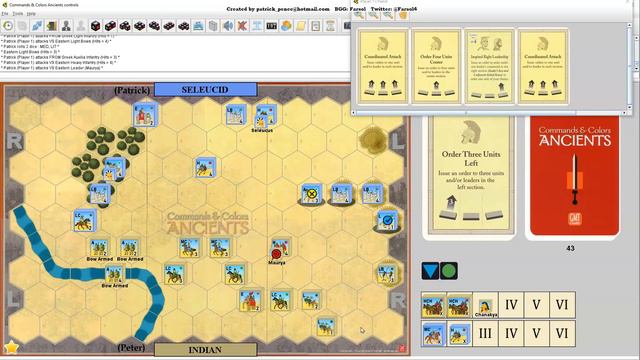
Task: Click the VI cell in the upper banner track
Action: pyautogui.click(x=562, y=305)
